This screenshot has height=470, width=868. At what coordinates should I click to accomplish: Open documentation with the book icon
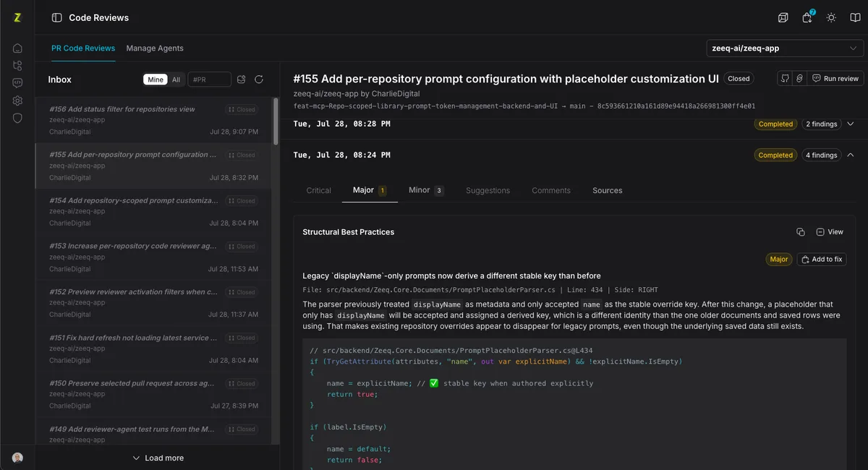[855, 17]
